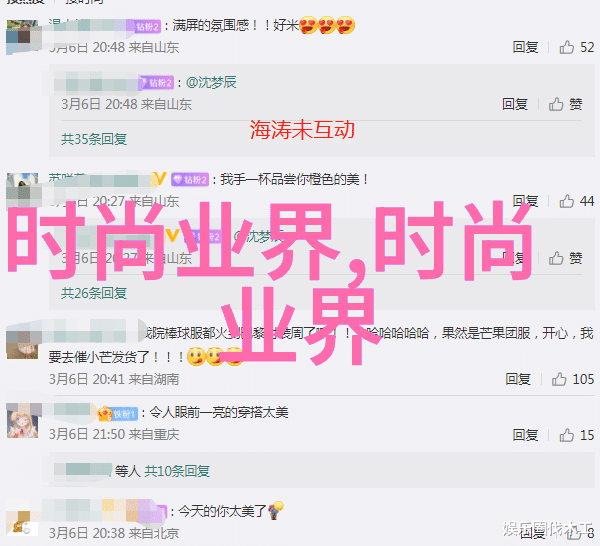Open the avatar next to 我手一杯品尝 comment
Screen dimensions: 600x546
pyautogui.click(x=23, y=189)
